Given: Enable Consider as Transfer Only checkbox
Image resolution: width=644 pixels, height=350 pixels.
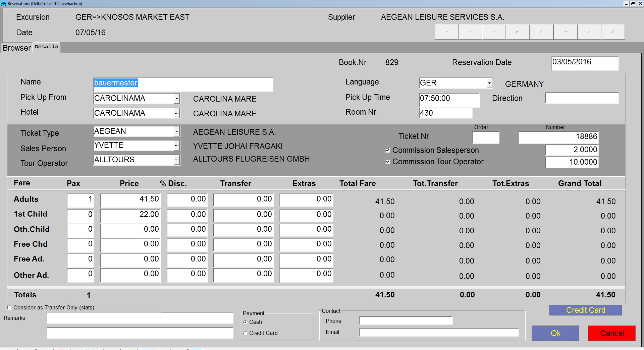Looking at the screenshot, I should coord(9,307).
